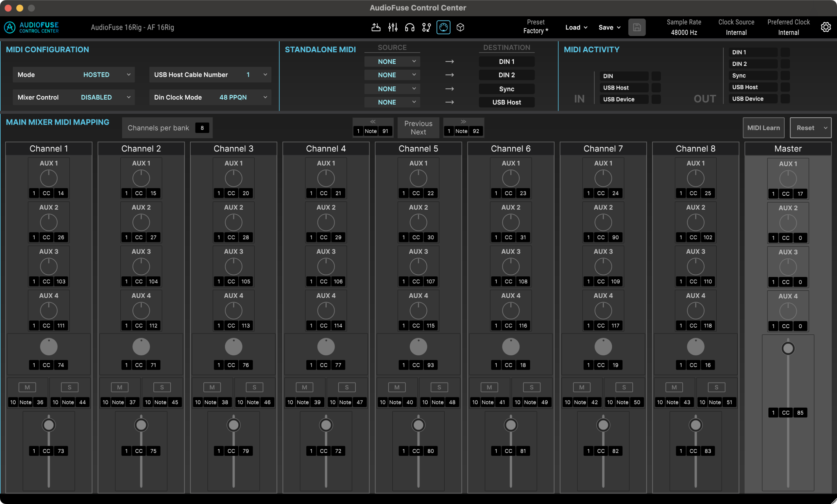Click Channel 7 AUX 1 knob
The image size is (837, 504).
pos(603,178)
